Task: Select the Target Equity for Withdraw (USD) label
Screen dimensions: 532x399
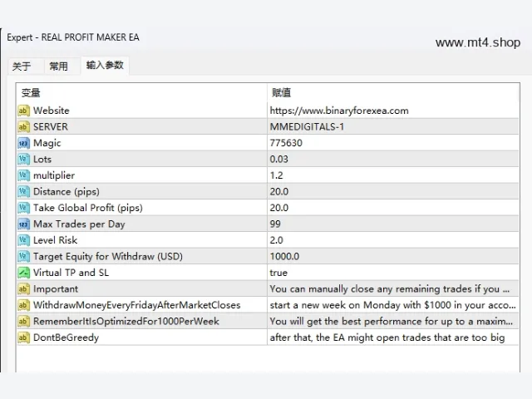Action: pos(108,257)
